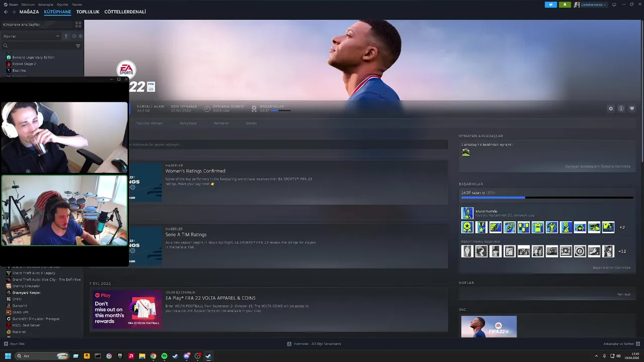Open Spotify from the Windows taskbar

coord(164,356)
